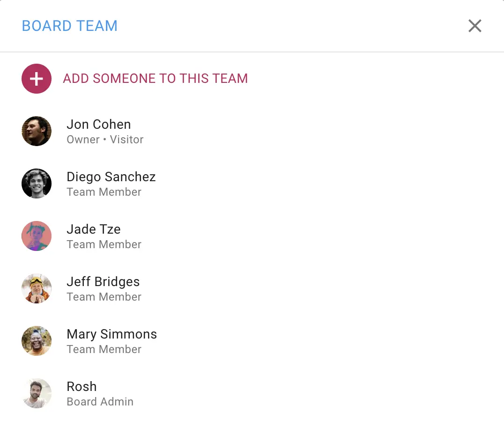Select the Mary Simmons name
Viewport: 504px width, 427px height.
point(111,334)
